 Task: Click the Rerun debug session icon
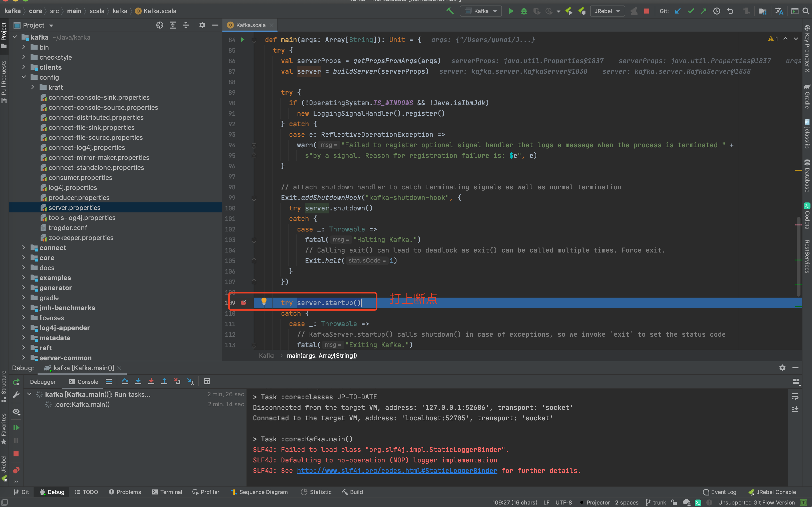16,382
